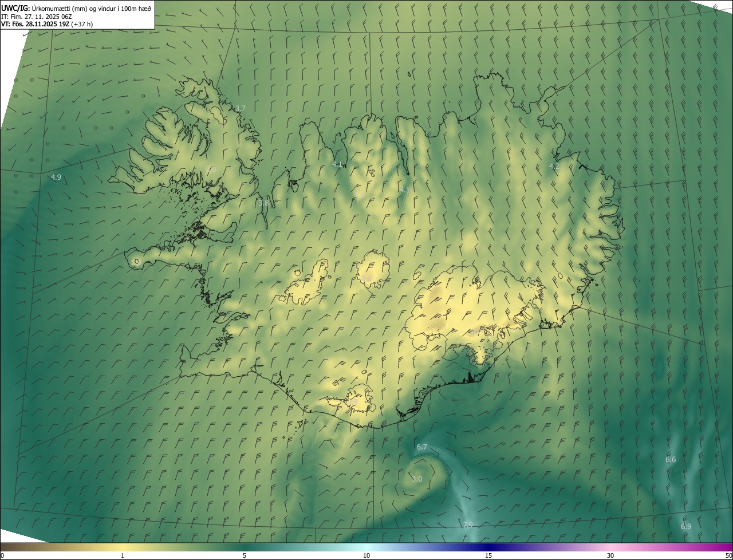
Task: Click the color scale label 30
Action: coord(610,555)
